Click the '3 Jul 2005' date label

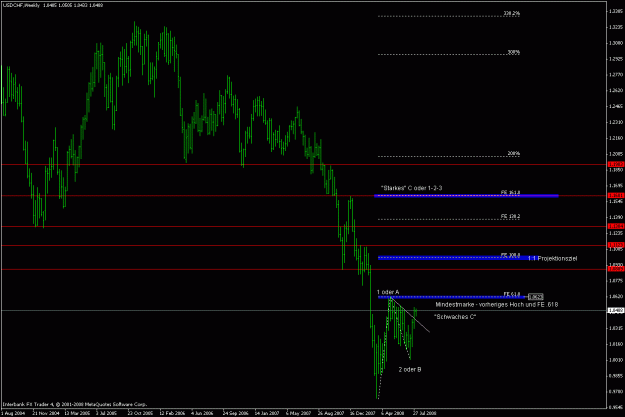click(108, 413)
